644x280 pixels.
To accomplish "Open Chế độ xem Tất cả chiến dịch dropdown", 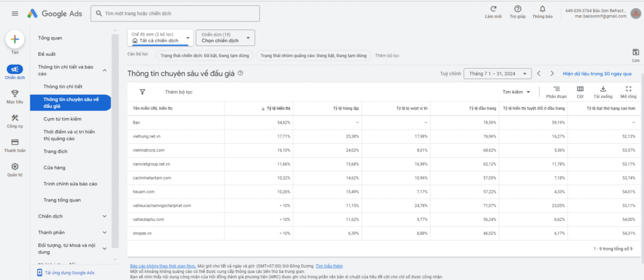I will point(160,38).
